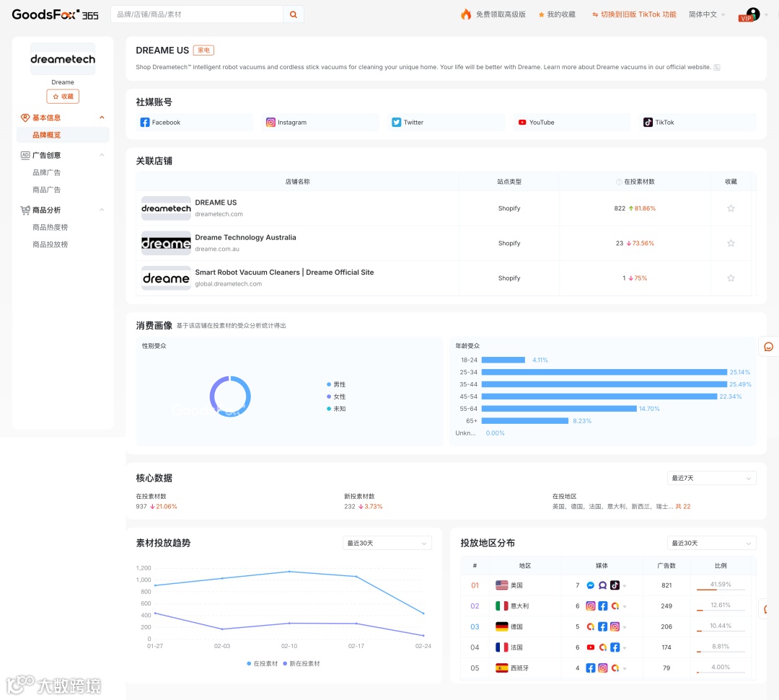
Task: Click the 25-34 age audience bar
Action: [604, 372]
